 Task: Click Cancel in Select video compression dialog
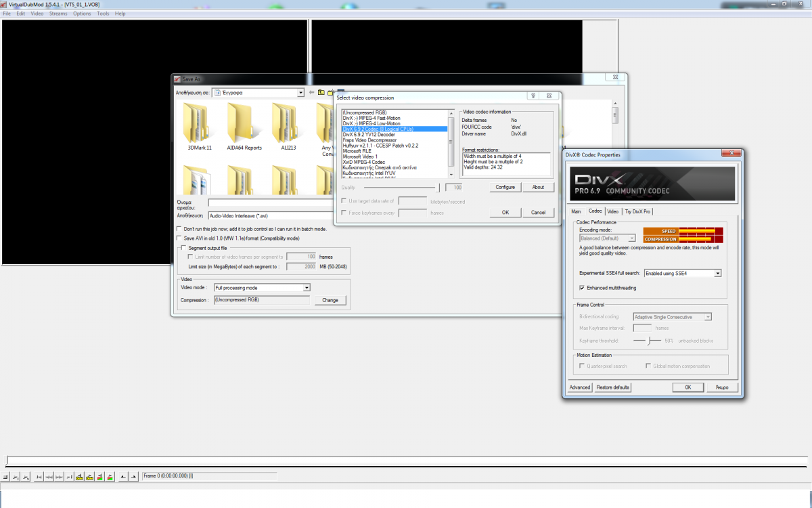pos(539,212)
